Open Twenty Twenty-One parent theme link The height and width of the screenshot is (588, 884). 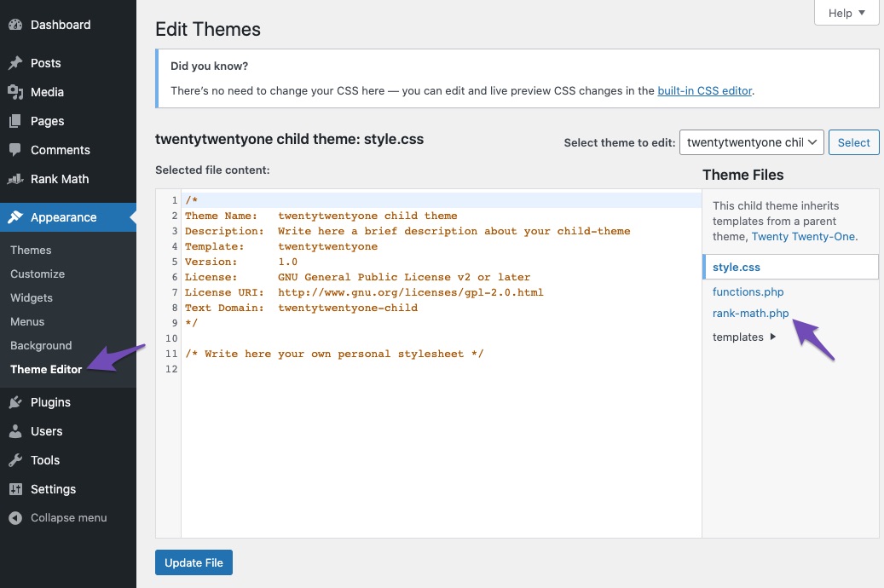coord(803,237)
